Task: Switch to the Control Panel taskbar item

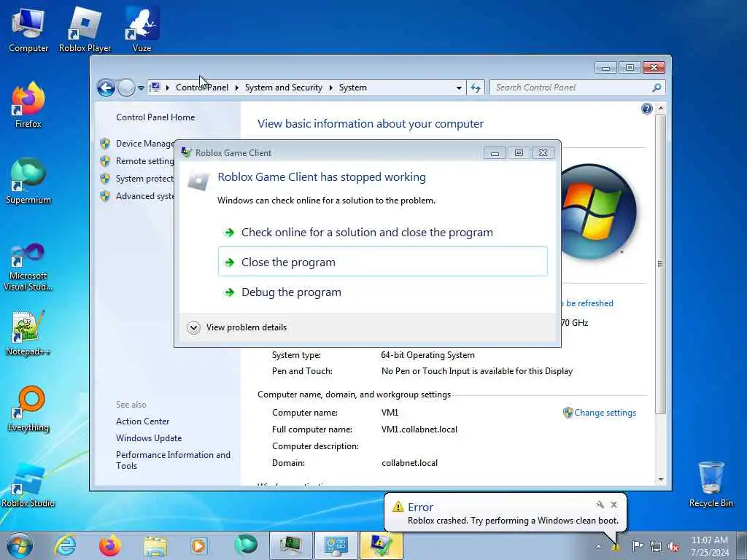Action: pyautogui.click(x=336, y=545)
